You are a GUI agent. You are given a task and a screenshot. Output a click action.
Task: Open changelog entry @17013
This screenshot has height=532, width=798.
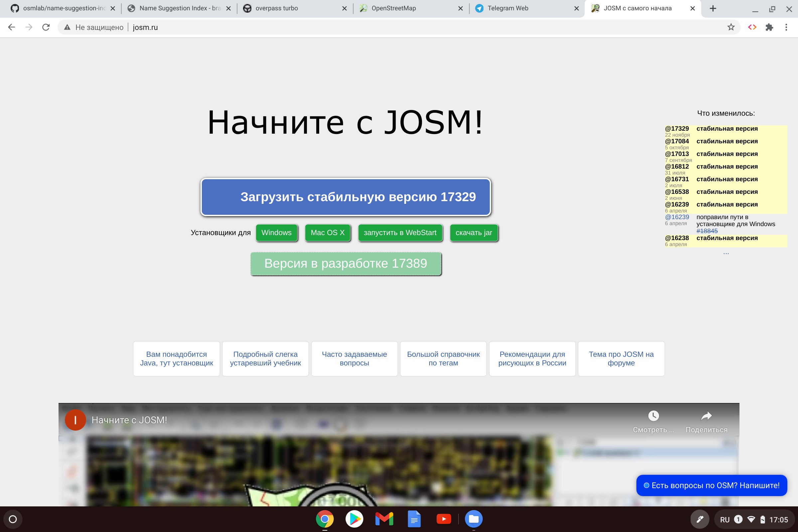(677, 154)
